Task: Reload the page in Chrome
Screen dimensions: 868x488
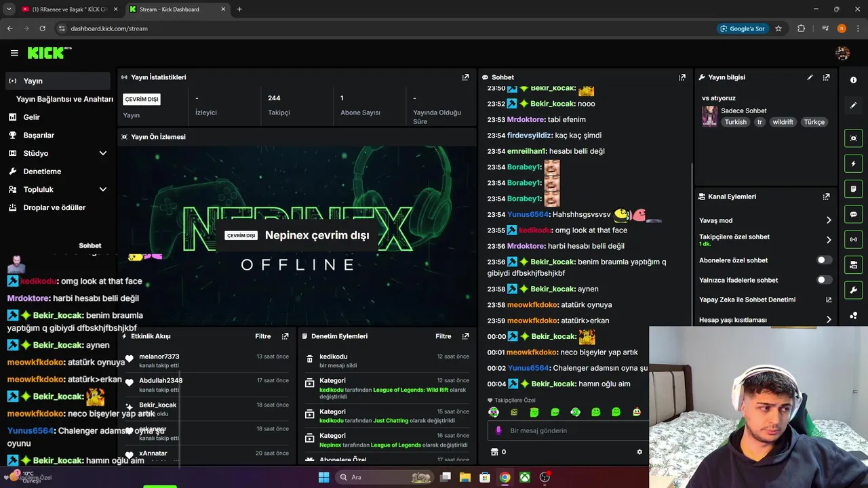Action: (42, 28)
